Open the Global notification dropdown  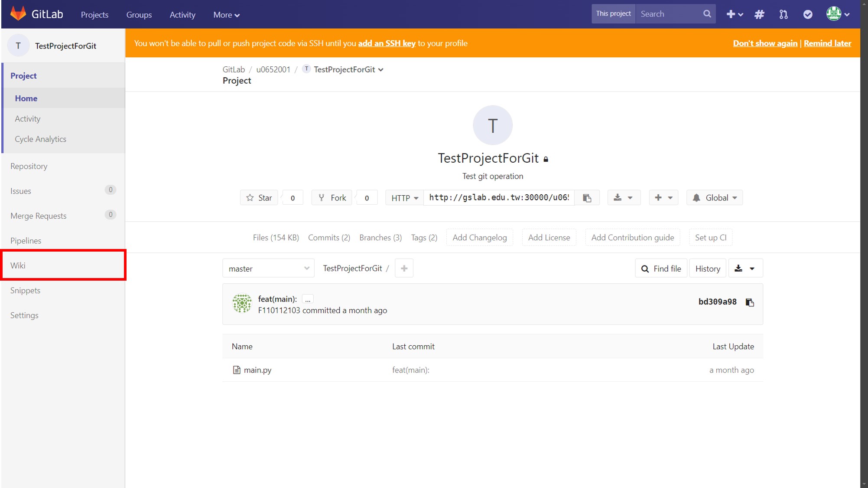point(715,198)
